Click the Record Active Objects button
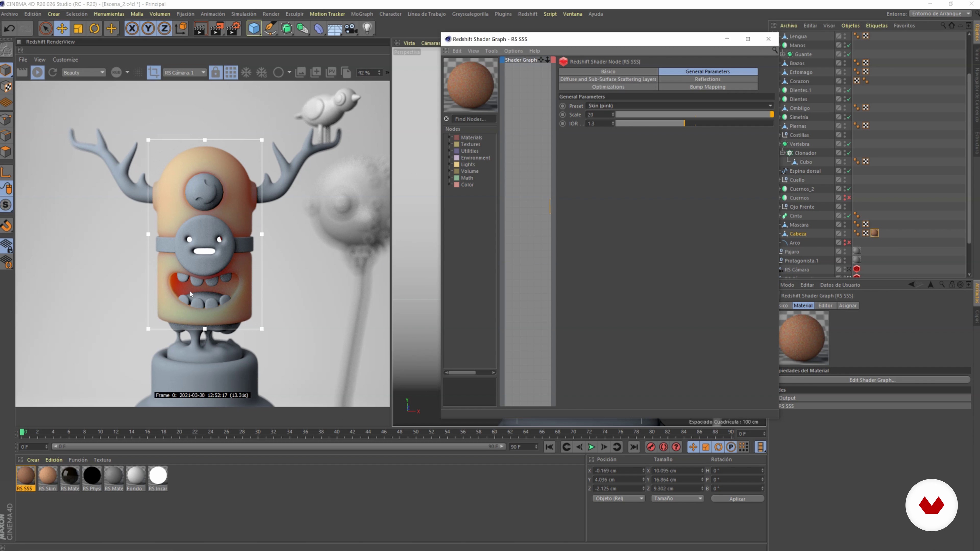This screenshot has width=980, height=551. [651, 447]
